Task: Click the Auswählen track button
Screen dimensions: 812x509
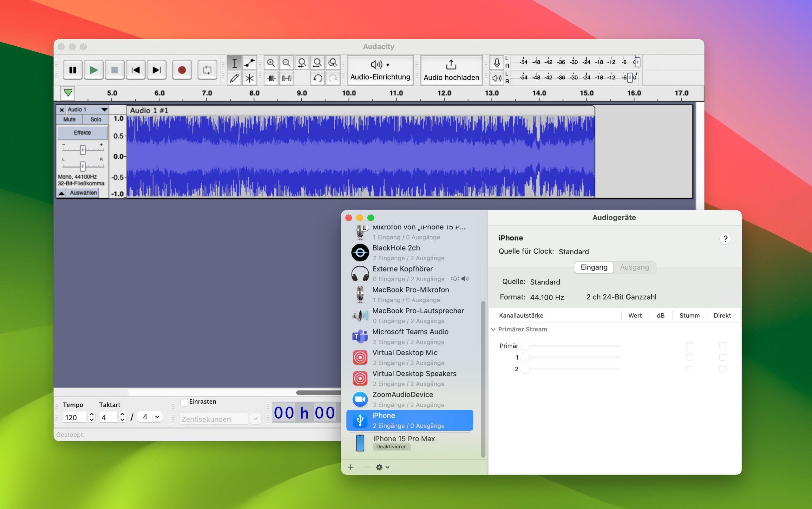Action: [x=83, y=193]
